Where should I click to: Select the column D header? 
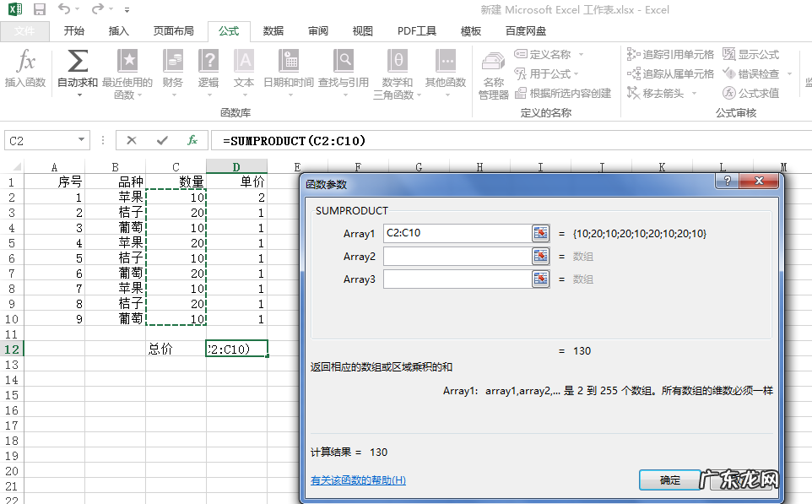click(236, 167)
